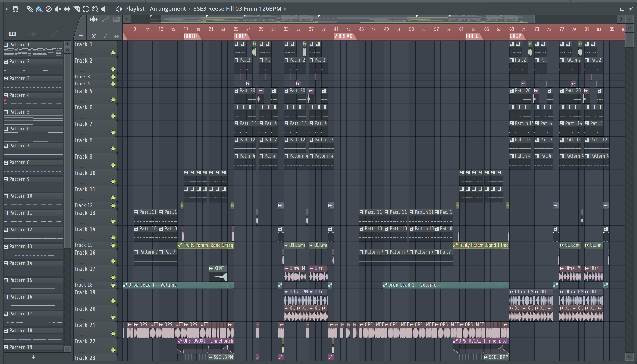Toggle Track 15 mute LED
The width and height of the screenshot is (637, 364).
point(113,245)
